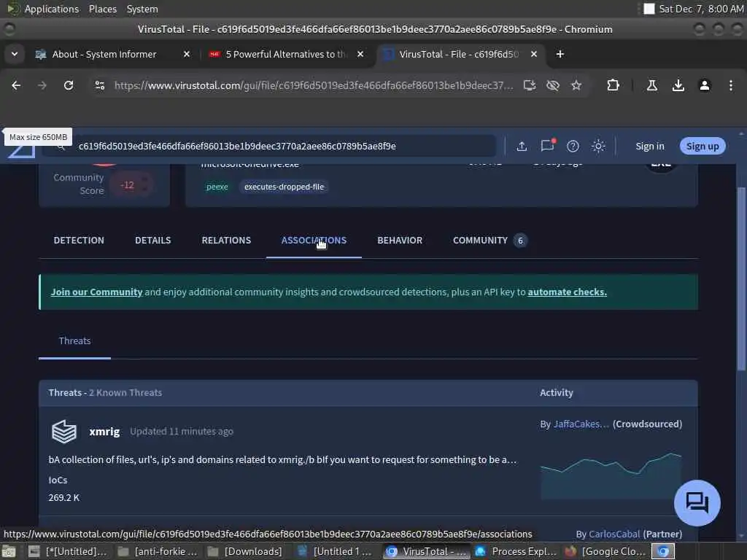Screen dimensions: 747x560
Task: Switch to 5 Powerful Alternatives tab
Action: [286, 54]
